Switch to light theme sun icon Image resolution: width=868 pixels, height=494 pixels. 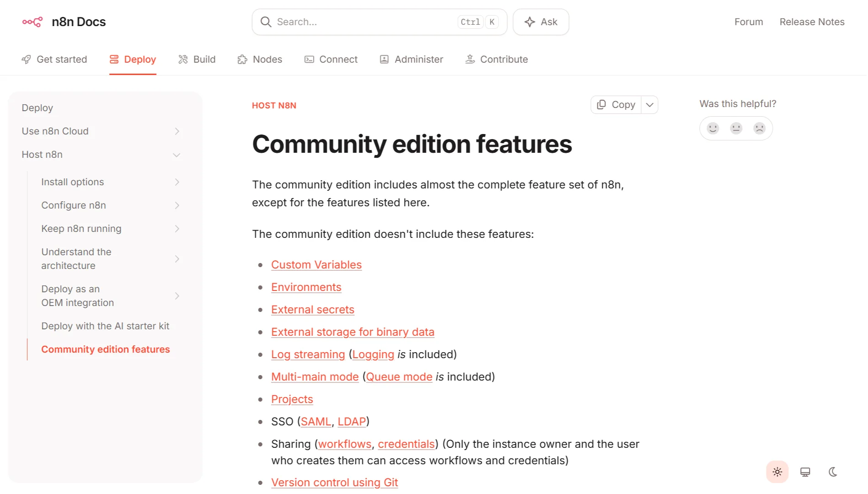(x=777, y=472)
